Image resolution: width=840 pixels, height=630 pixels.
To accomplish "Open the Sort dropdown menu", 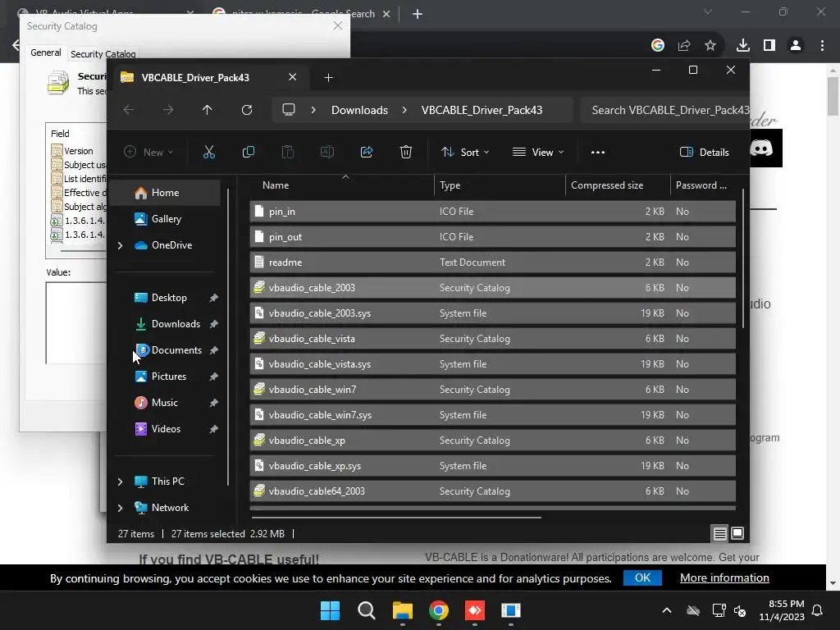I will pyautogui.click(x=465, y=152).
